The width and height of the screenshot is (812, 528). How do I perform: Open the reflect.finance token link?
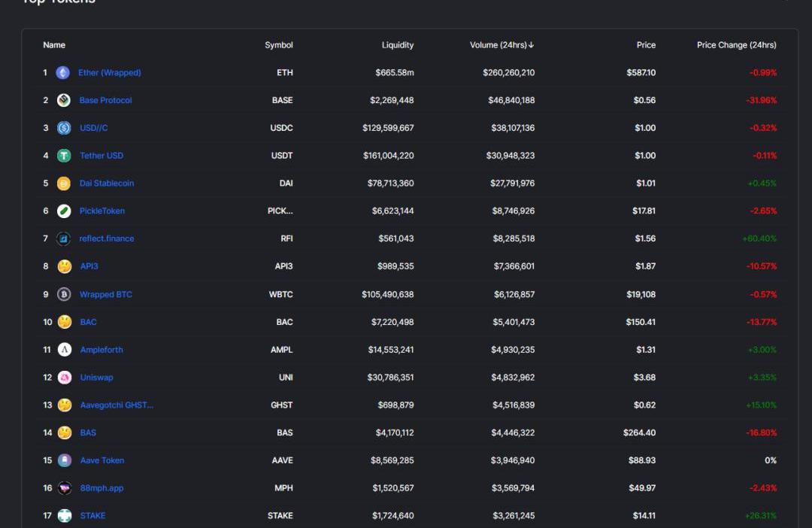click(x=107, y=238)
